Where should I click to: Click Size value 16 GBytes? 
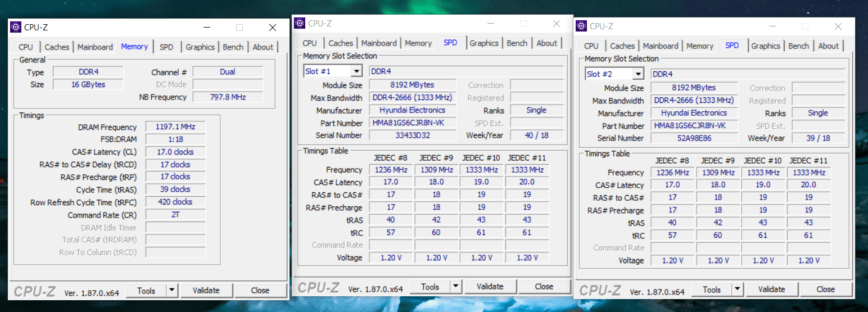[88, 84]
